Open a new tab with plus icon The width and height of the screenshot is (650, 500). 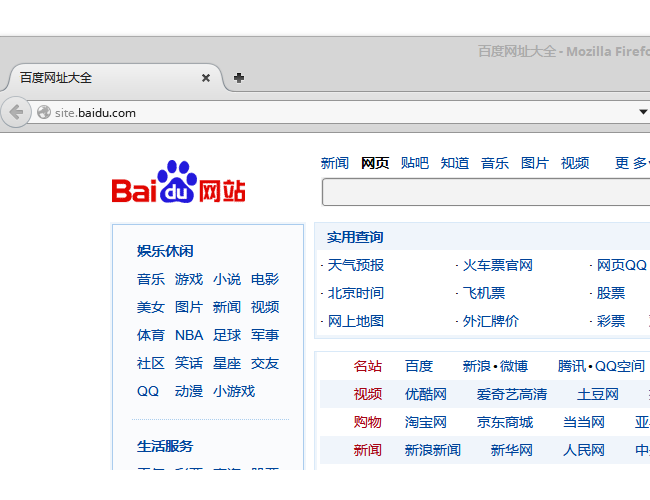point(239,78)
